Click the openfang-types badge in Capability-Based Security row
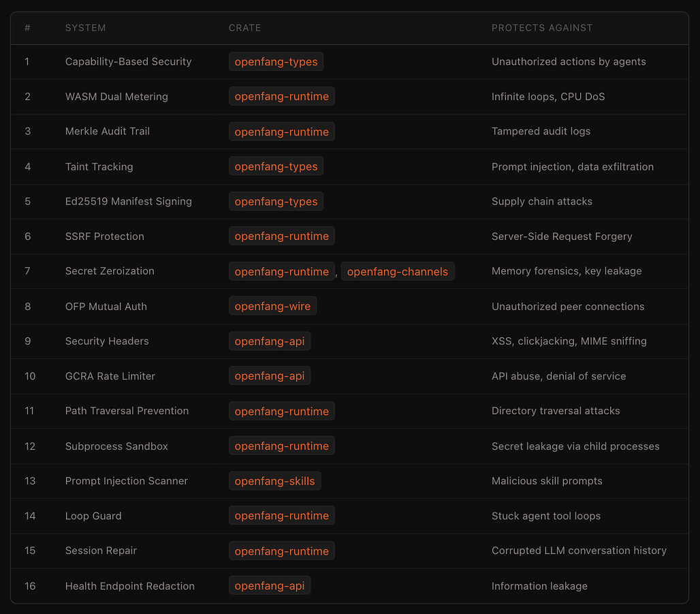 (x=276, y=62)
